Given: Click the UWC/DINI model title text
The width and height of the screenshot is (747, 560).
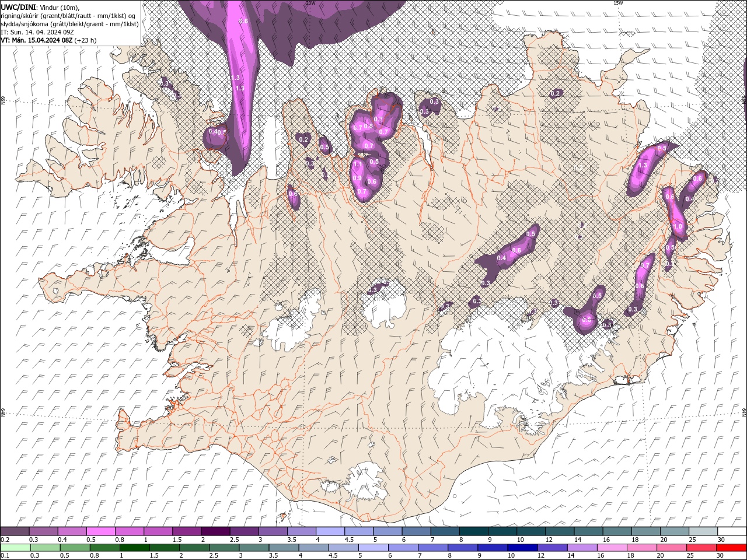Looking at the screenshot, I should [x=19, y=7].
